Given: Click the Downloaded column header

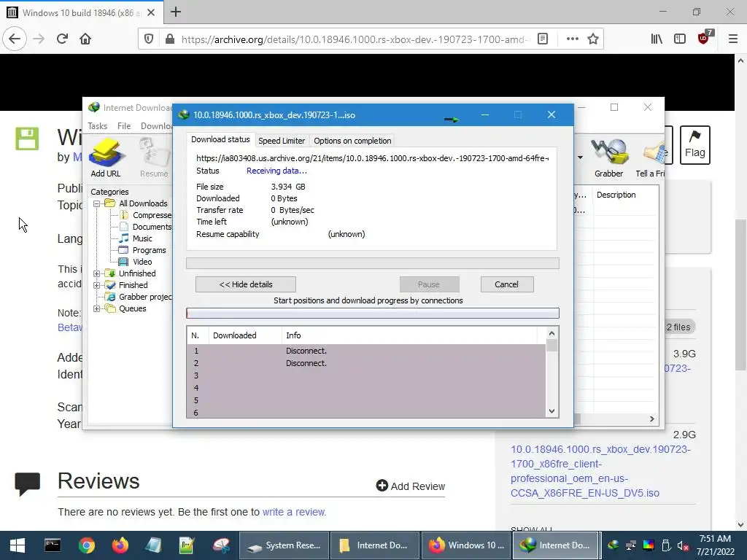Looking at the screenshot, I should tap(245, 335).
